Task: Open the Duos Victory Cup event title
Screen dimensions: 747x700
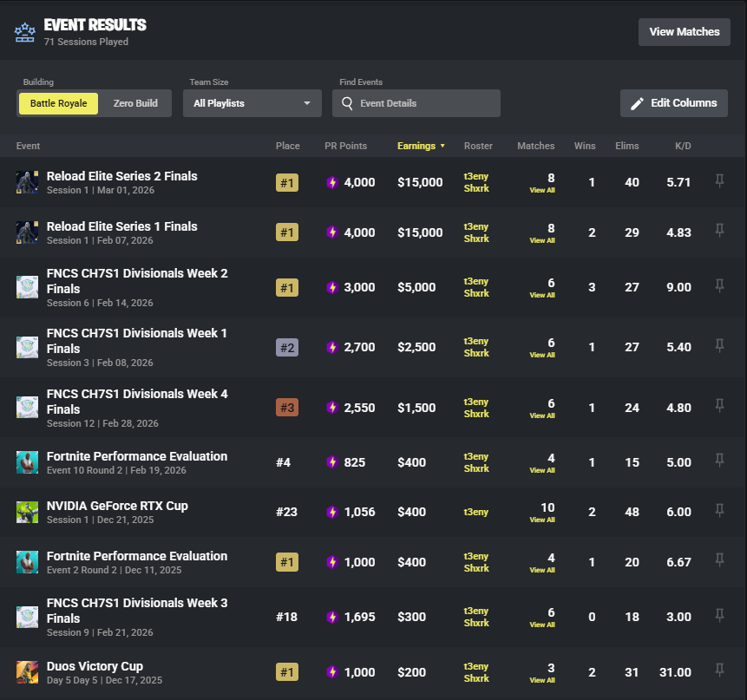Action: click(x=95, y=666)
